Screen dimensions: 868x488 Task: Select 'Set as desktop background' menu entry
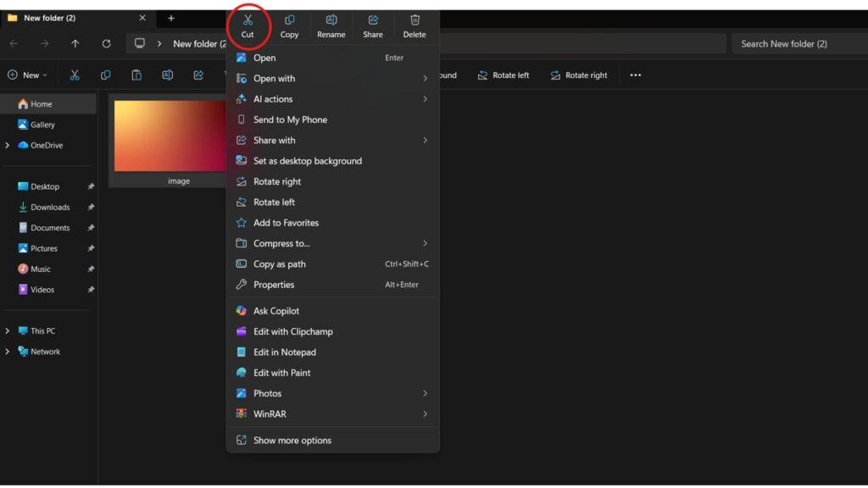coord(307,161)
